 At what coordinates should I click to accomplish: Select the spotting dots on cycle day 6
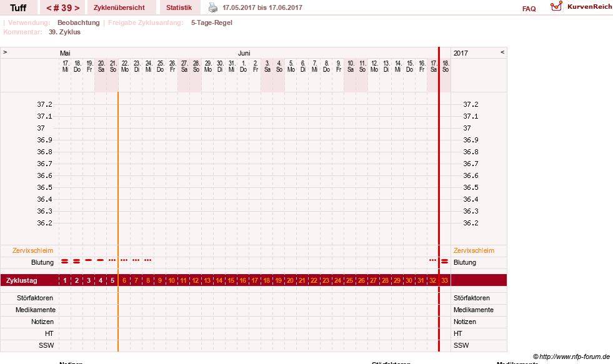click(x=124, y=260)
